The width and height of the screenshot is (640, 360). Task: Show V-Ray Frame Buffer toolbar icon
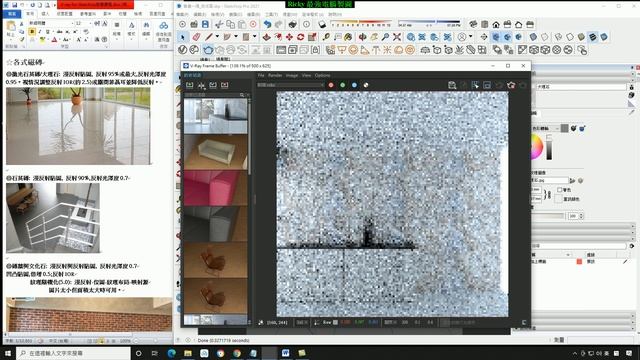pyautogui.click(x=281, y=50)
